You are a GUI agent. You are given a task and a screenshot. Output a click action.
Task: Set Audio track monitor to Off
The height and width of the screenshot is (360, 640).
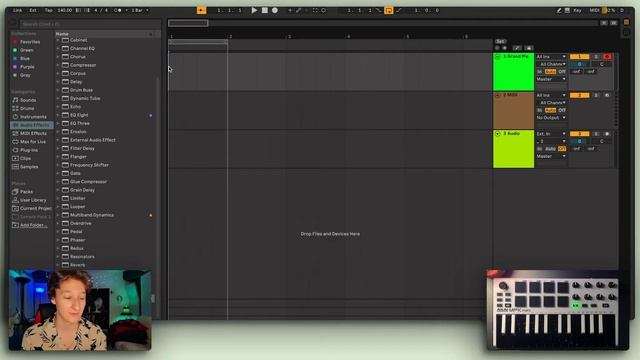[562, 149]
